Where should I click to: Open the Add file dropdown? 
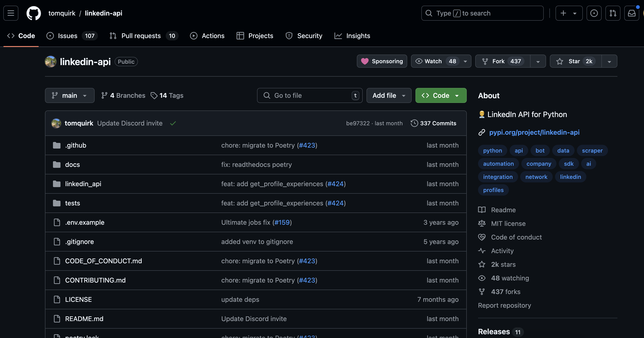(389, 96)
